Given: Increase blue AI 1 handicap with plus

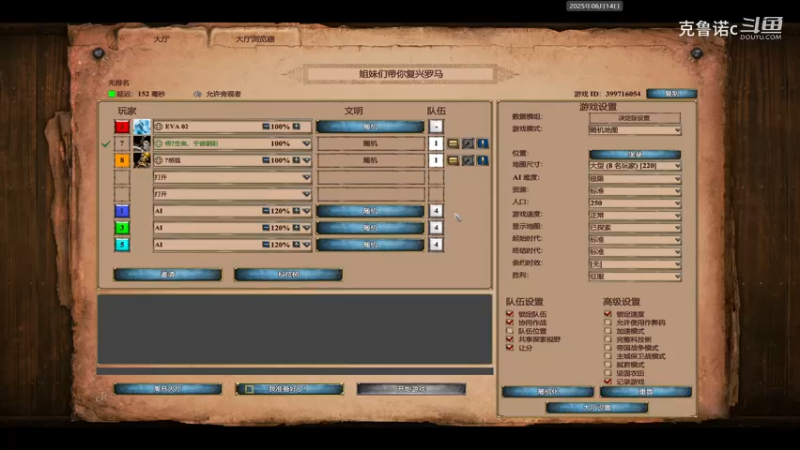Looking at the screenshot, I should pyautogui.click(x=296, y=211).
